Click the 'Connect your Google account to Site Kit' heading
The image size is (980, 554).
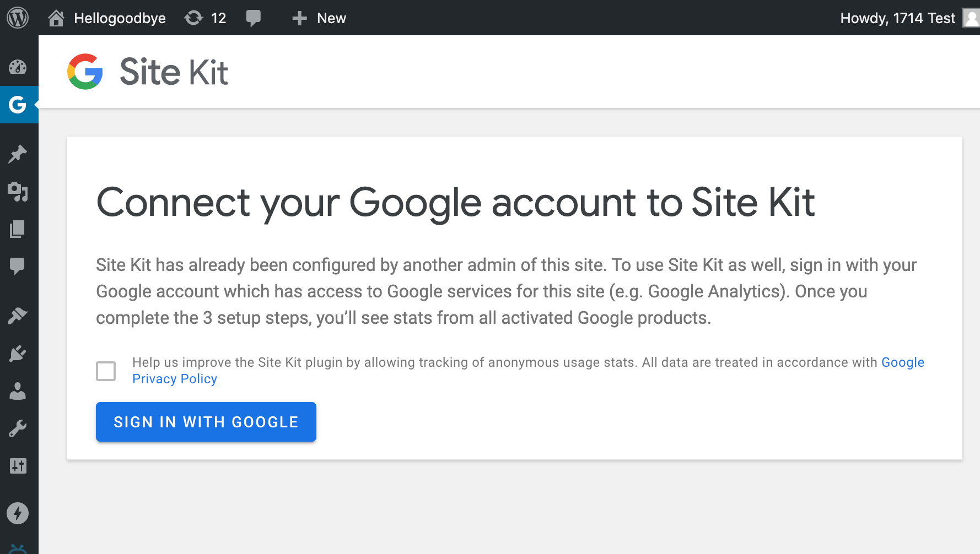coord(455,203)
